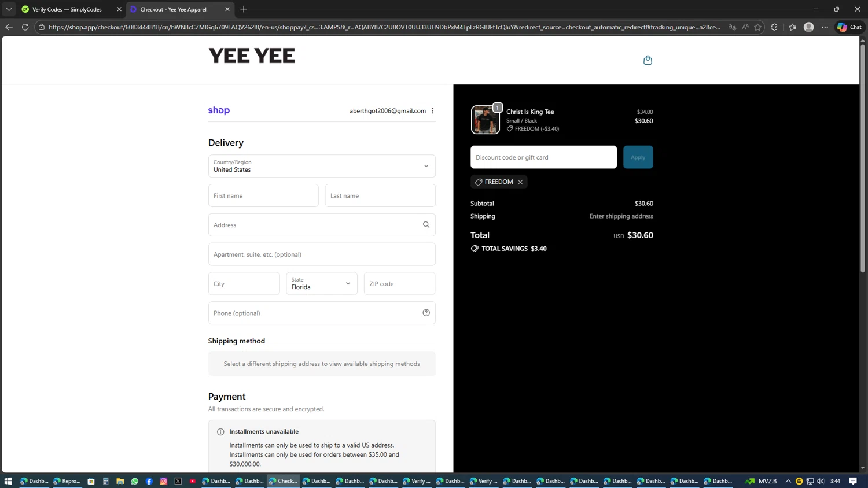
Task: Open a new browser tab
Action: coord(244,9)
